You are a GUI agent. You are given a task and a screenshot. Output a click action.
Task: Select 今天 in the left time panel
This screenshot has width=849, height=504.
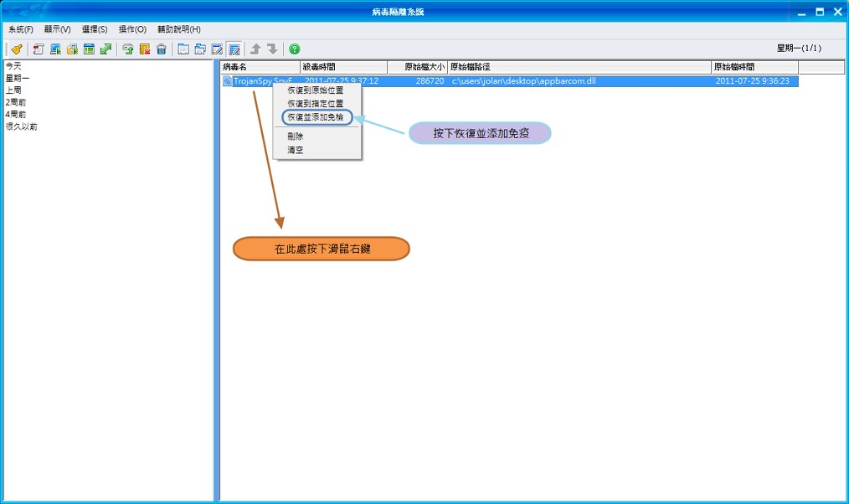pos(13,65)
